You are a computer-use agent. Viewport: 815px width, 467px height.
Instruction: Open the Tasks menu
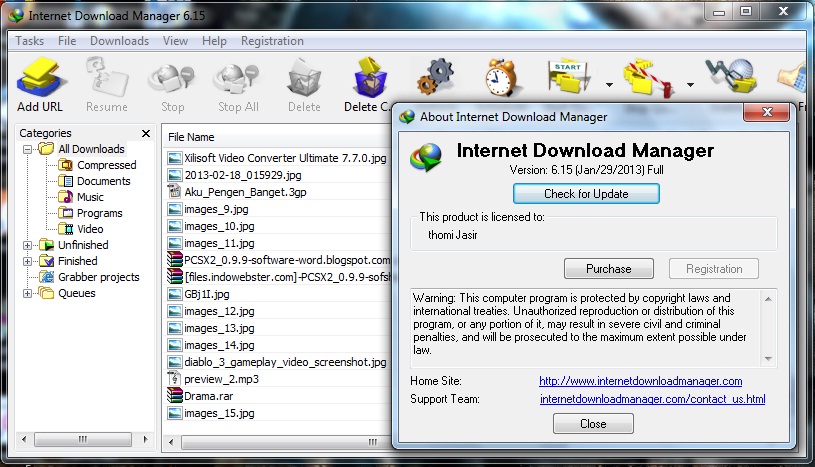pos(30,41)
